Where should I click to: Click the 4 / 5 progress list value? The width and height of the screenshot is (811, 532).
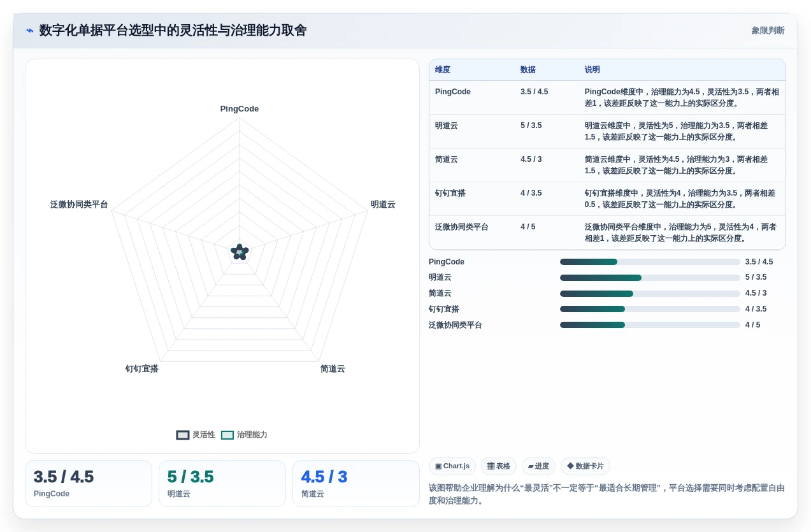tap(753, 326)
